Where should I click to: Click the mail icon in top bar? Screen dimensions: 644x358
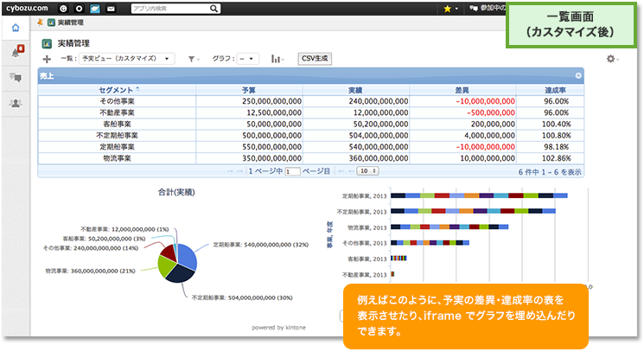[x=111, y=8]
